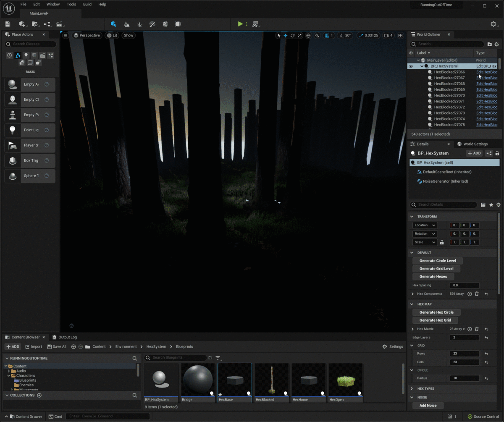The image size is (504, 422).
Task: Click the Camera Speed icon showing 4
Action: coord(387,35)
